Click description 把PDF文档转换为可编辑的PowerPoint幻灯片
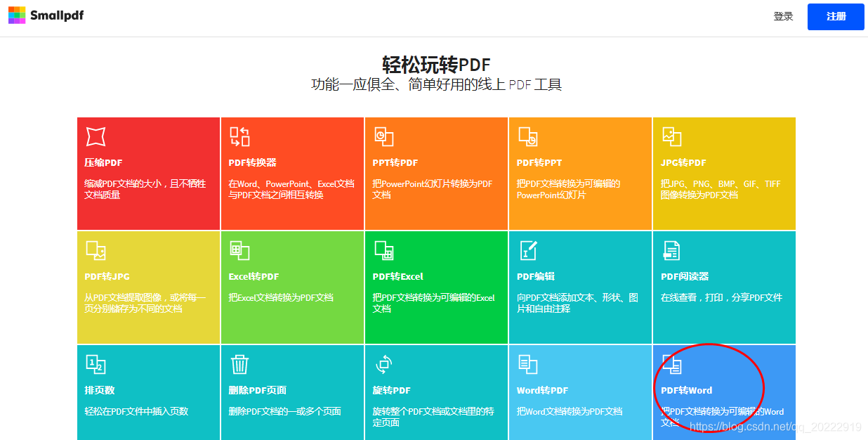Image resolution: width=868 pixels, height=440 pixels. point(569,189)
